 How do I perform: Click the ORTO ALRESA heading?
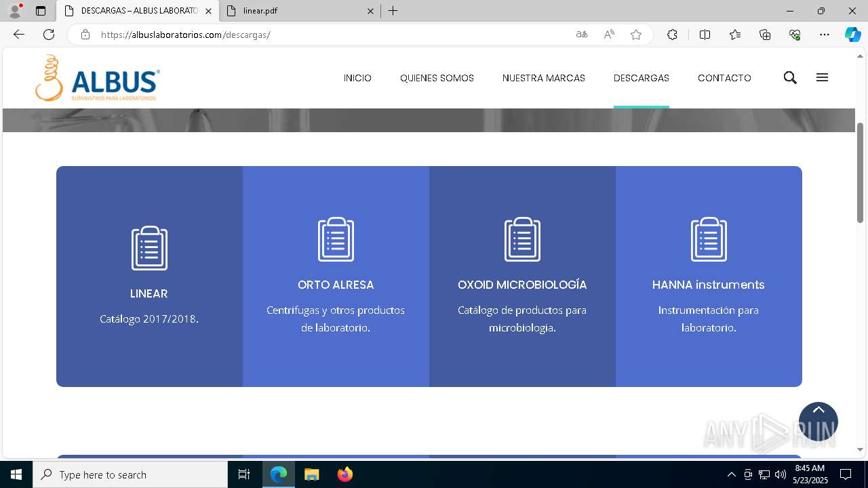click(336, 285)
